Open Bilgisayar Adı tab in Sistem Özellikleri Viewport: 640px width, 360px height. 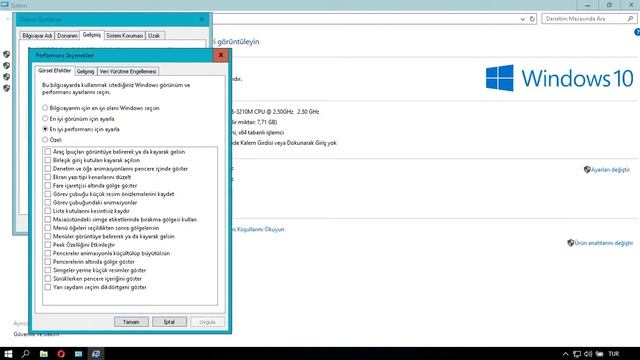[x=37, y=36]
